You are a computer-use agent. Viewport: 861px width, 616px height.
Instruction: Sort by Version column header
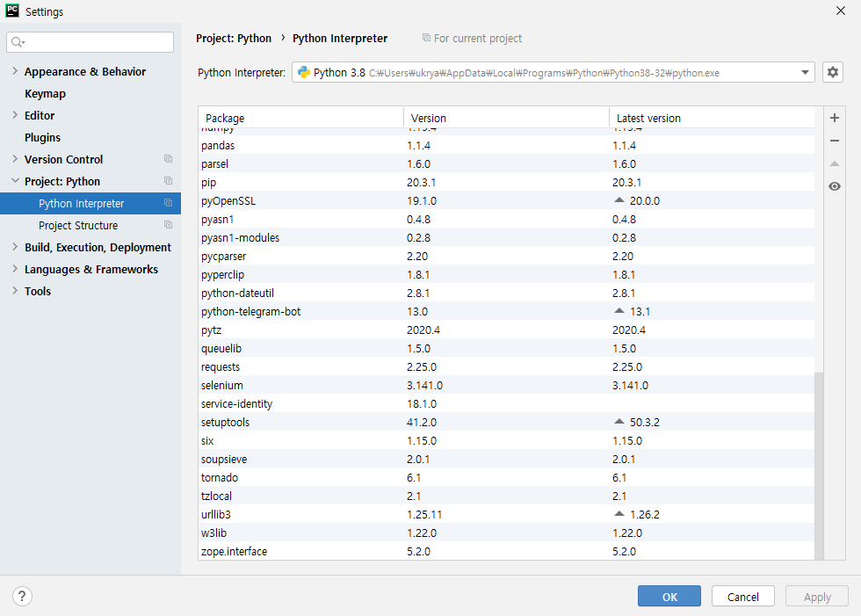[x=506, y=118]
